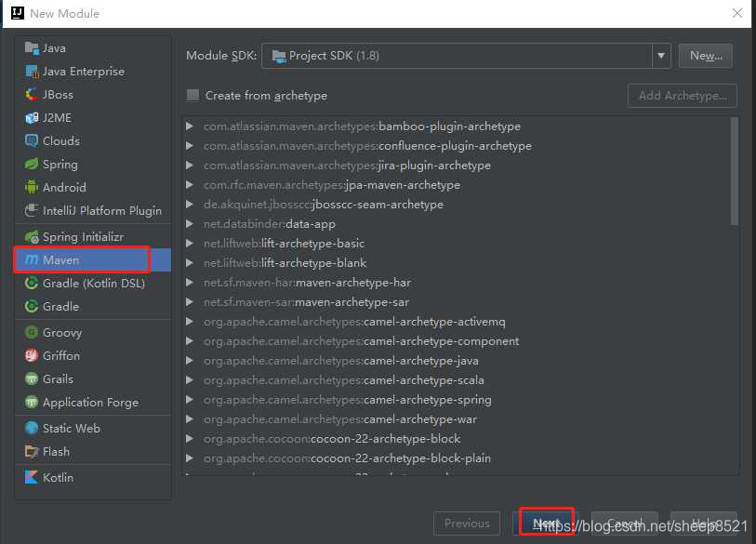
Task: Click the Groovy icon
Action: tap(32, 332)
